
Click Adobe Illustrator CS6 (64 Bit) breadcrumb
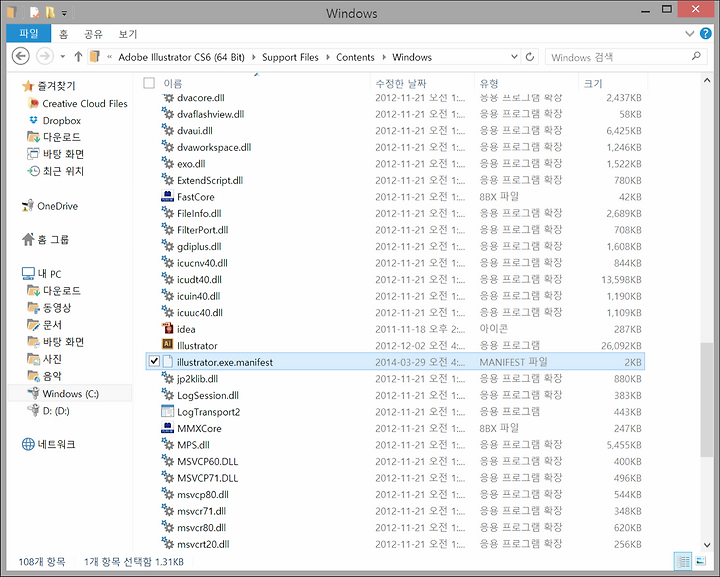(x=181, y=57)
